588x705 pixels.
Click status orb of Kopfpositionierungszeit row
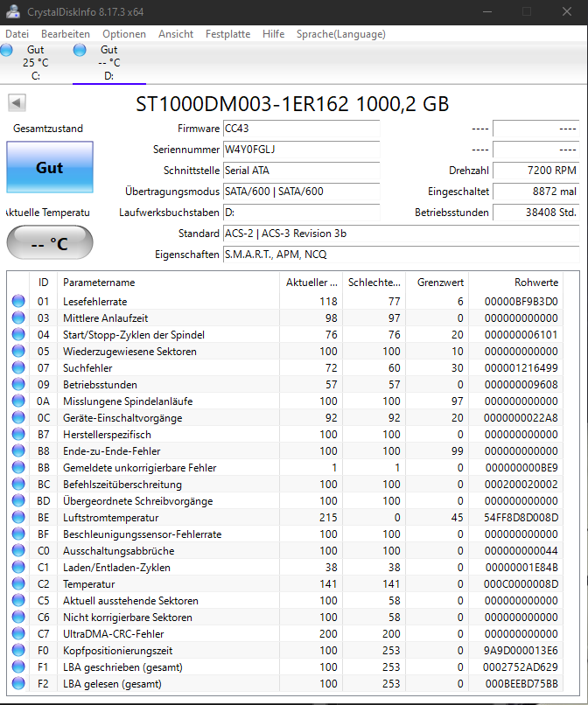coord(18,651)
